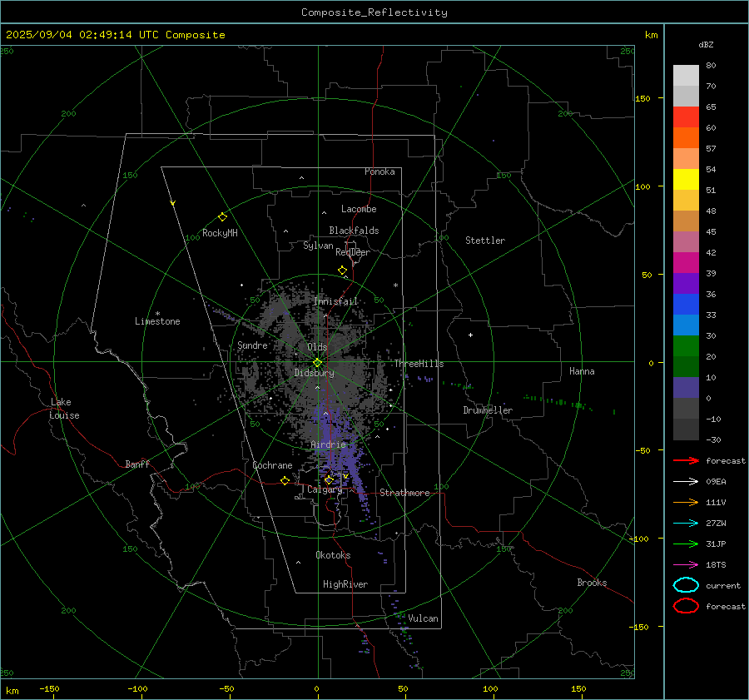Pick the pink 42-45 dBZ swatch

(686, 242)
